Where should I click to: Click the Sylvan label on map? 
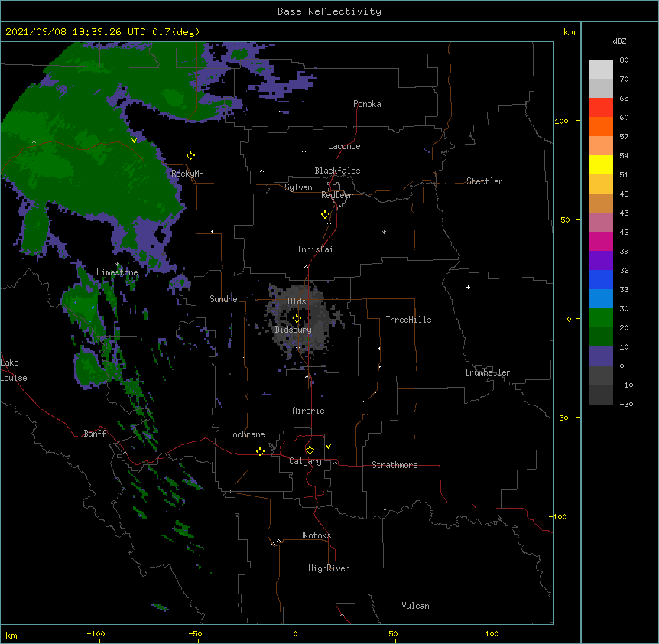(x=298, y=187)
